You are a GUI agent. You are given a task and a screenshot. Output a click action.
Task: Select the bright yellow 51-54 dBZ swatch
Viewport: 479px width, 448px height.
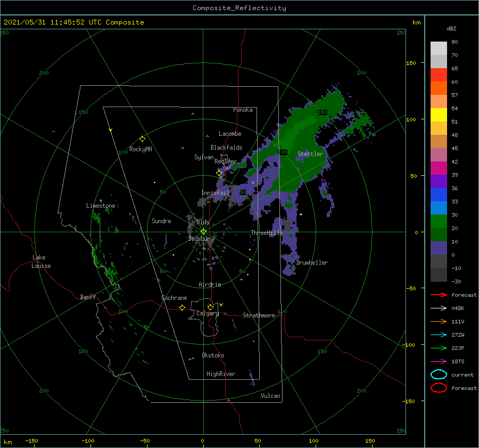click(x=439, y=115)
